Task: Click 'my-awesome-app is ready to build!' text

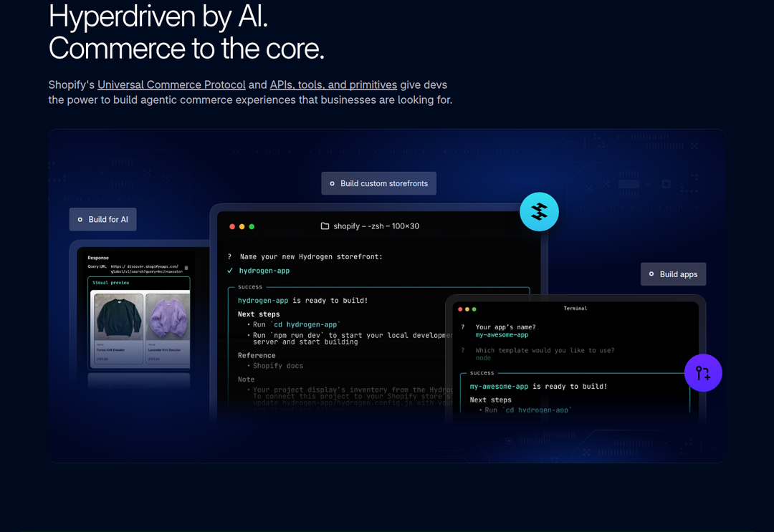Action: (538, 387)
